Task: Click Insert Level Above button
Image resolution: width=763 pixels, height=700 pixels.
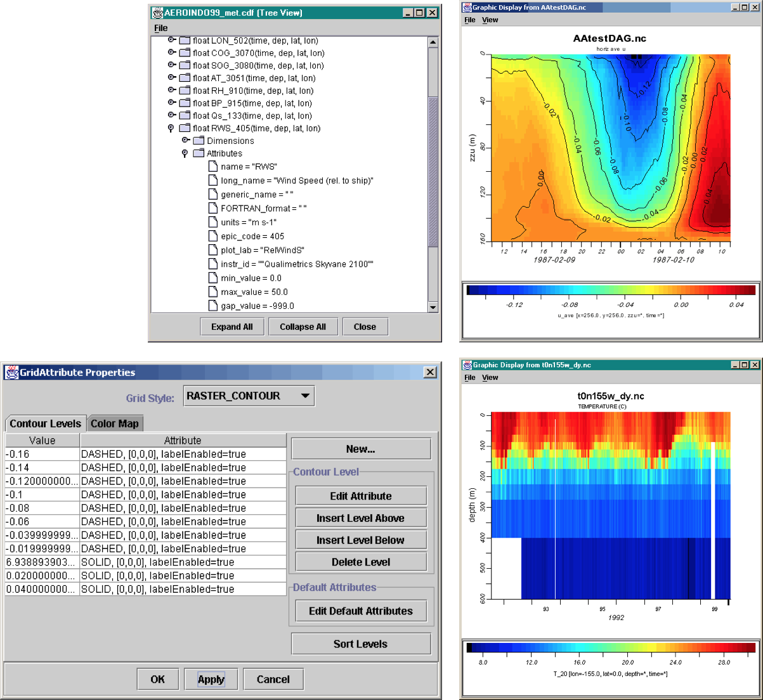Action: 361,518
